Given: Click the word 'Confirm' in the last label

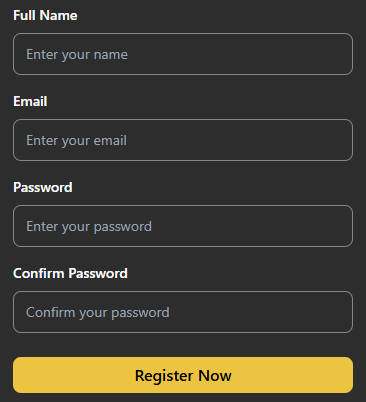Looking at the screenshot, I should click(39, 273).
